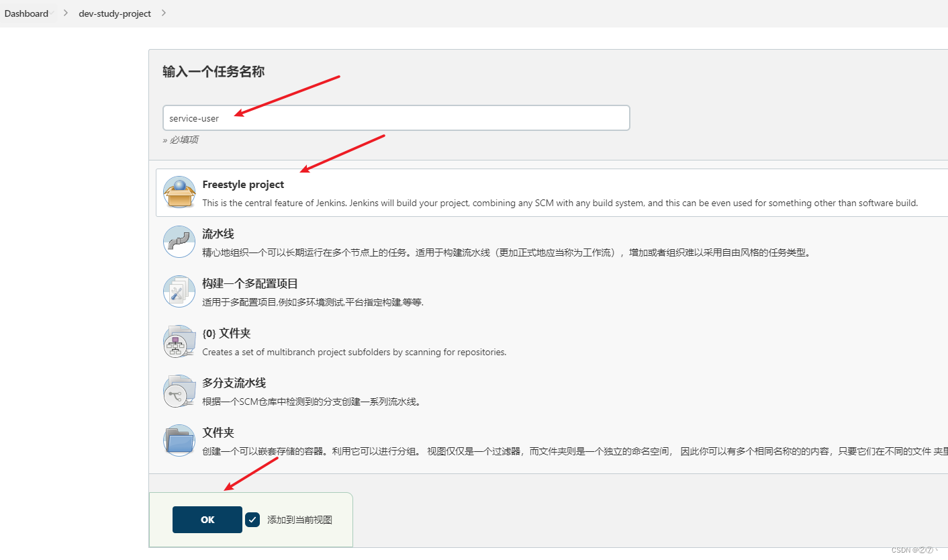This screenshot has width=948, height=560.
Task: Click the pipeline workflow arrow icon
Action: 179,242
